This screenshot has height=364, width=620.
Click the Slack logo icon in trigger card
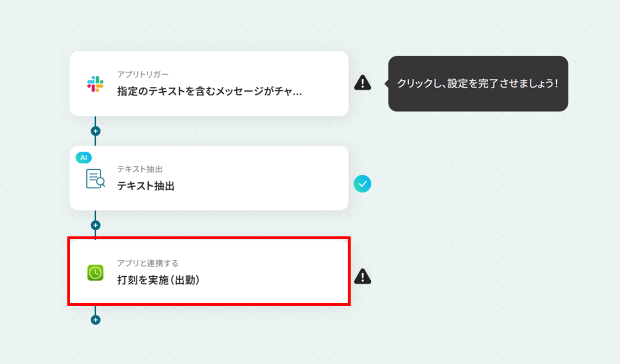(95, 84)
